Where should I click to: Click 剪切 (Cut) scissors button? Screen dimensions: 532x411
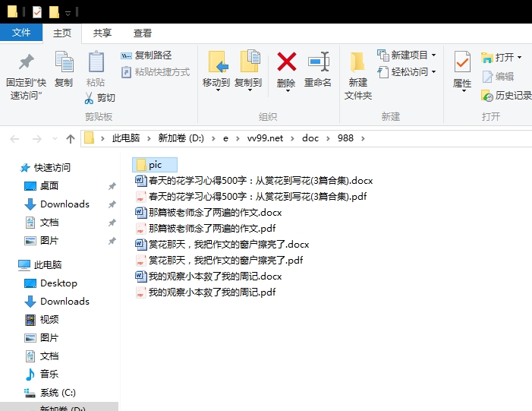point(99,98)
